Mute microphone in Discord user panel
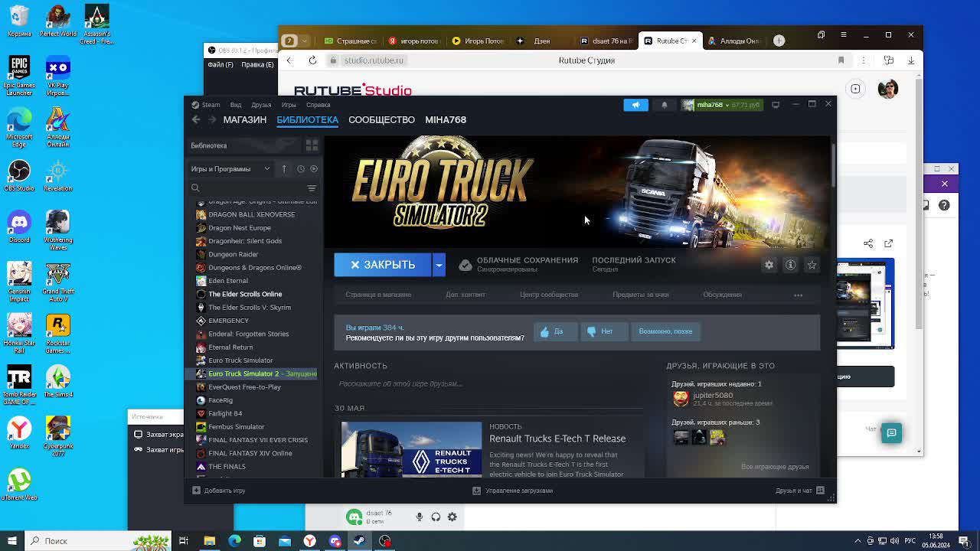 (x=420, y=517)
